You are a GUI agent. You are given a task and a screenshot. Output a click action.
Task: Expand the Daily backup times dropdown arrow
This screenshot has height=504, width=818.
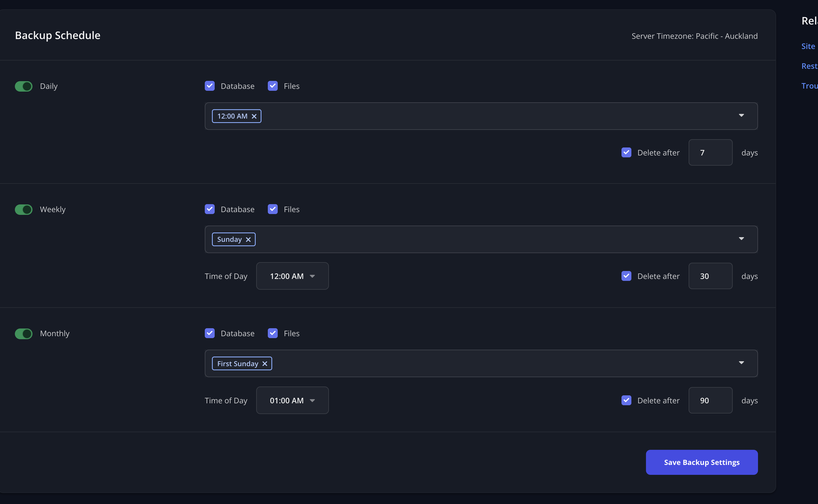click(741, 115)
